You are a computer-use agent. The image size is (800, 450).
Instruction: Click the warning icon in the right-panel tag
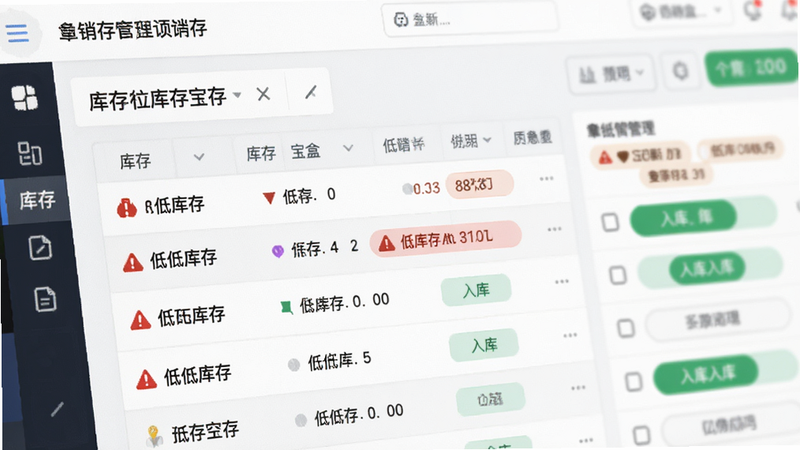pos(605,157)
